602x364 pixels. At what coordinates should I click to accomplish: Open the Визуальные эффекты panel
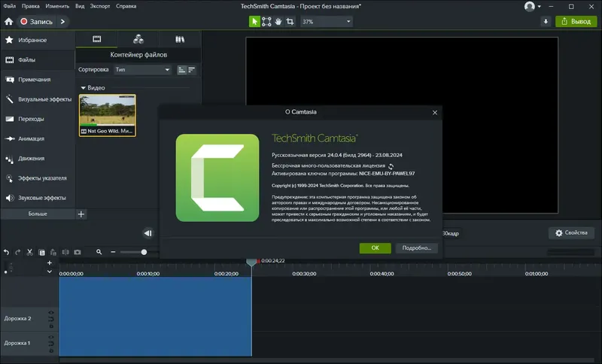[x=37, y=99]
